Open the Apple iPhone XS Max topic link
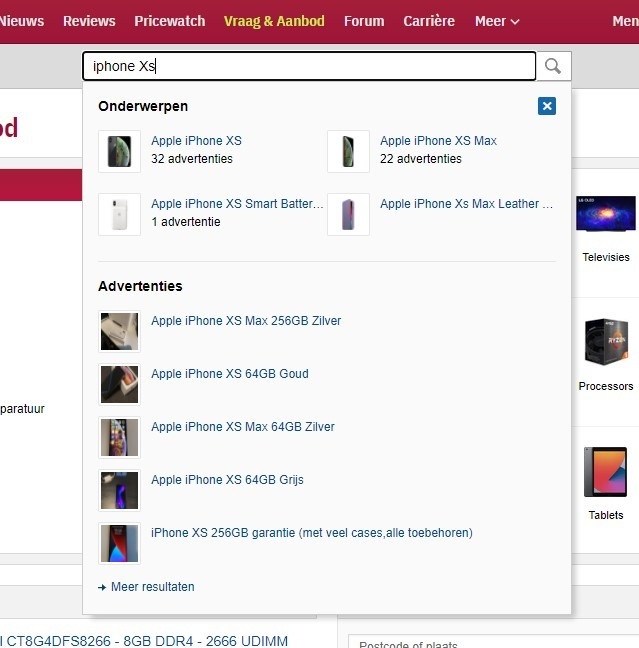Viewport: 639px width, 648px height. [439, 141]
